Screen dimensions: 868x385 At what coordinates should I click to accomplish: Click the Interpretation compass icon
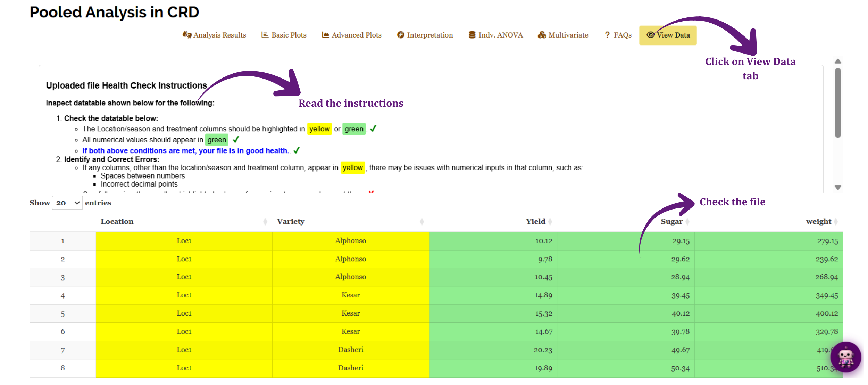click(x=401, y=35)
